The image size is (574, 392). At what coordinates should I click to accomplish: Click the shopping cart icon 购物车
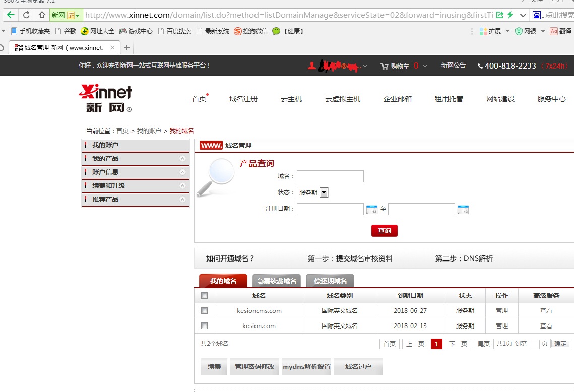(x=384, y=66)
